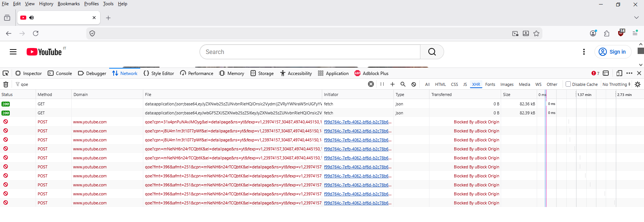Clear the network log with trash icon
644x222 pixels.
coord(6,84)
